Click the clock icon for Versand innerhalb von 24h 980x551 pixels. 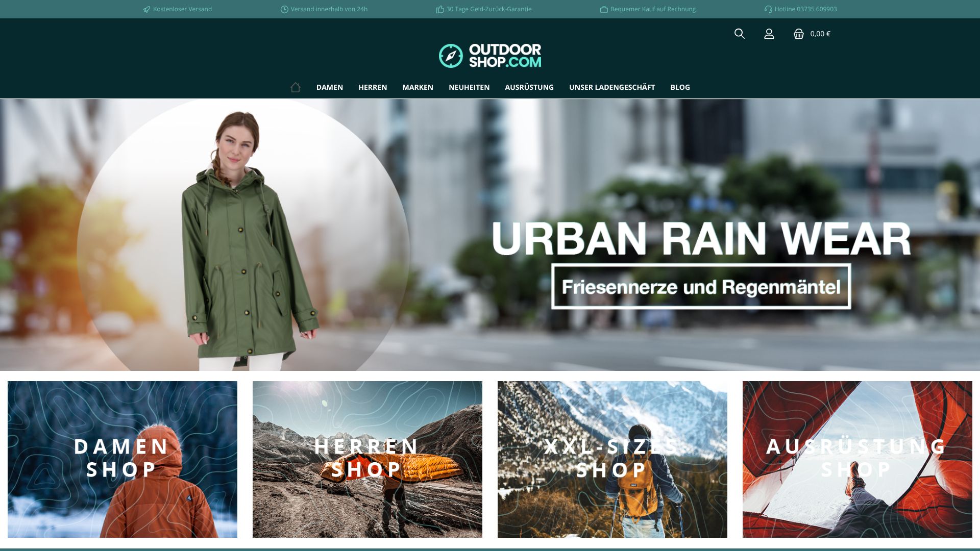tap(284, 9)
